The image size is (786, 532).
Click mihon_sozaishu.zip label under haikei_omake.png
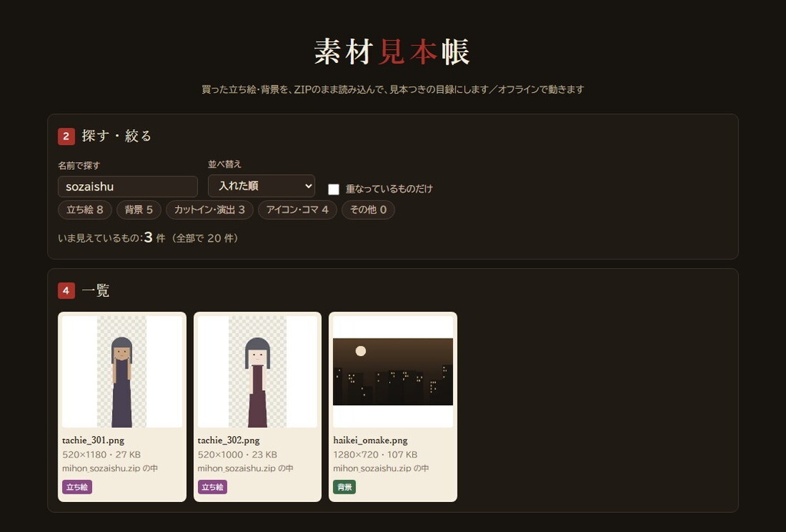click(381, 468)
